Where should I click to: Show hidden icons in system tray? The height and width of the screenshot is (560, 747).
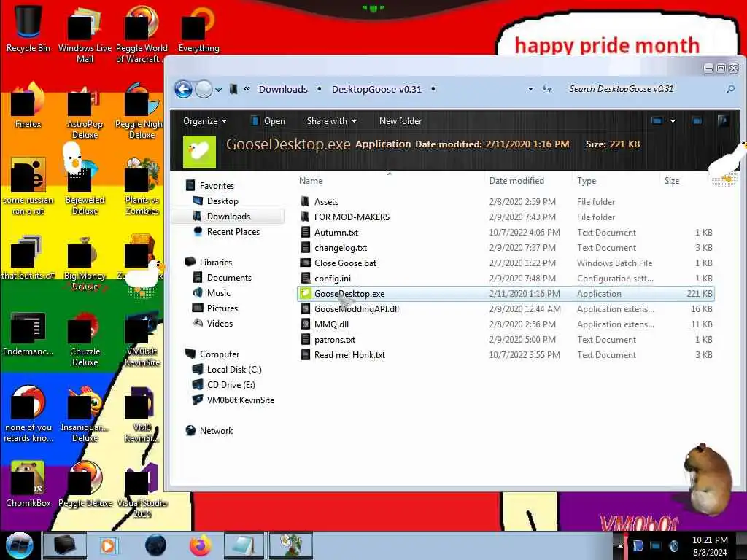(620, 545)
